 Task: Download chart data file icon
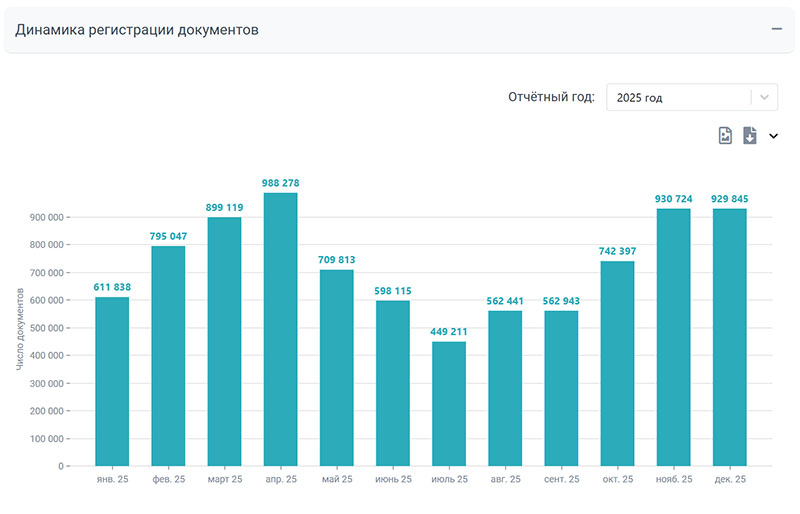750,136
